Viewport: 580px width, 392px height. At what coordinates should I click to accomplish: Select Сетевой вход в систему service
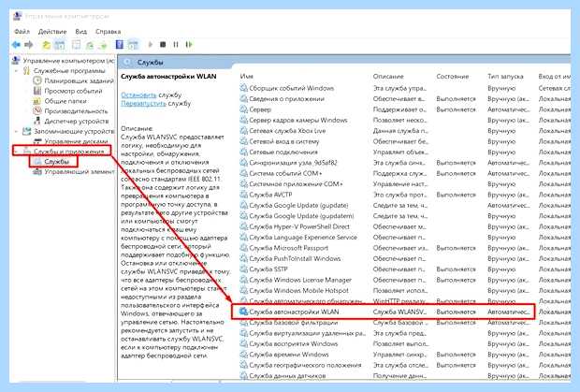click(284, 141)
